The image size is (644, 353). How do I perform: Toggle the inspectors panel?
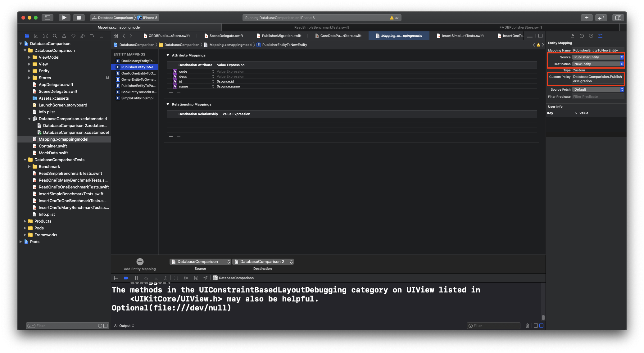pos(618,18)
